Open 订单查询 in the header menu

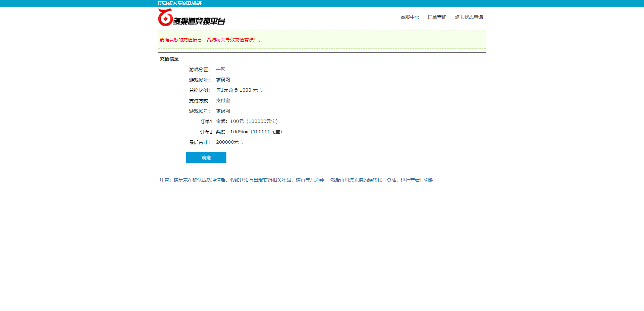point(437,17)
